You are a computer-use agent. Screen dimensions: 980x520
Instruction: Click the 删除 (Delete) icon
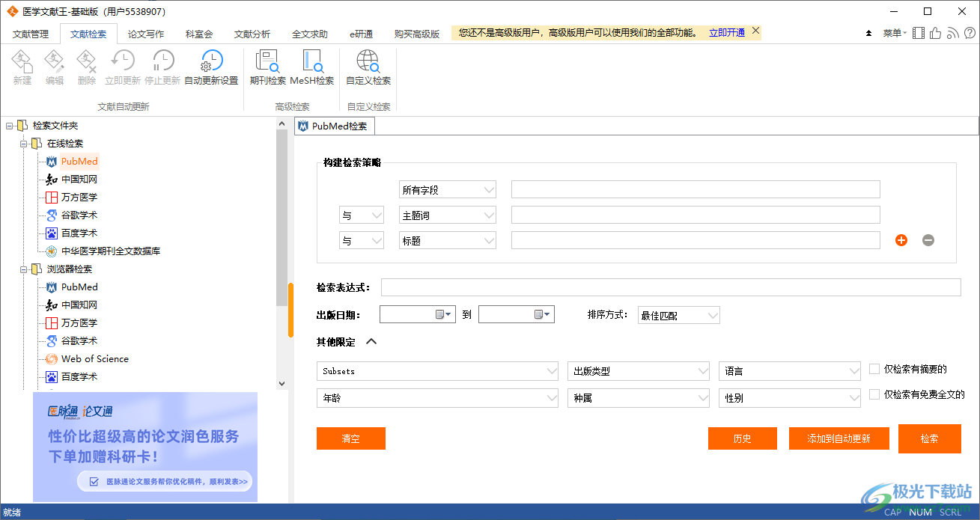(x=85, y=67)
